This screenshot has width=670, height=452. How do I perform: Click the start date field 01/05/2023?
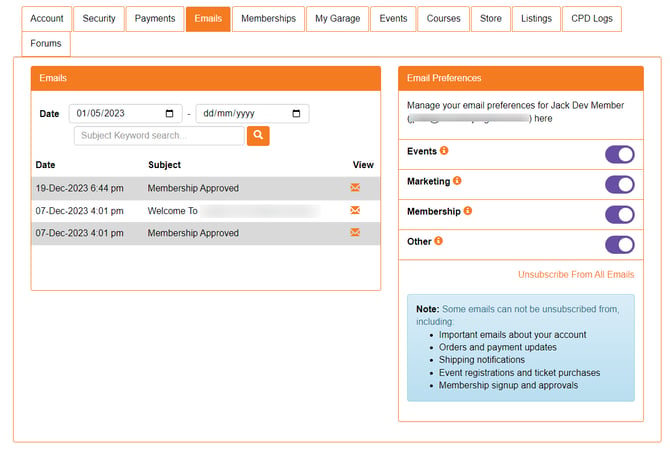[126, 114]
